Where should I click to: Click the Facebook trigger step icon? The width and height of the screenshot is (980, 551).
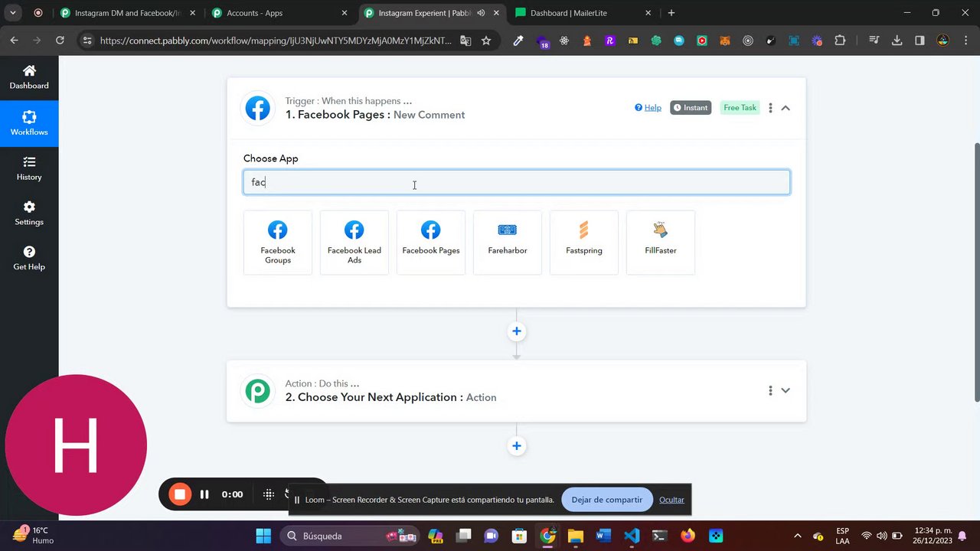[x=258, y=108]
